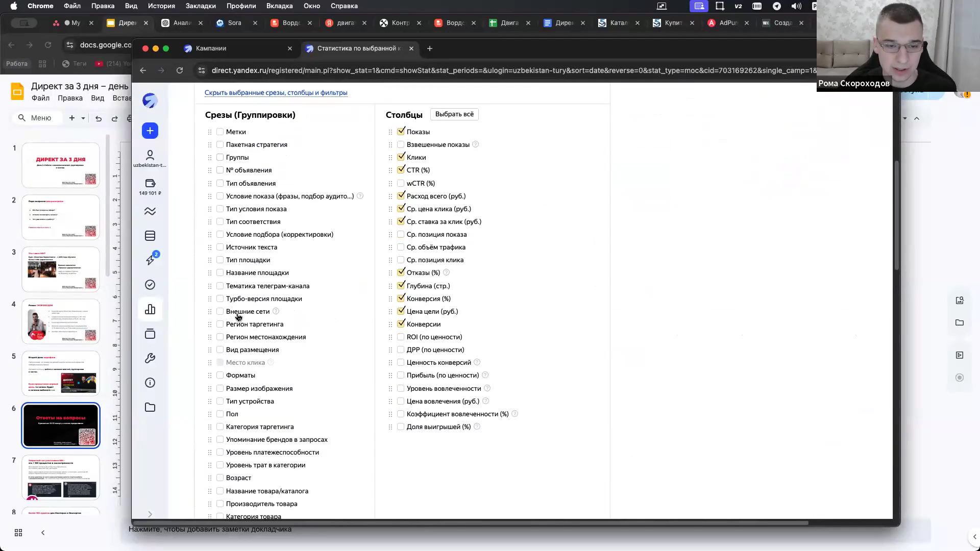Open the Закладки menu in macOS menu bar
Screen dimensions: 980x551
[x=201, y=6]
